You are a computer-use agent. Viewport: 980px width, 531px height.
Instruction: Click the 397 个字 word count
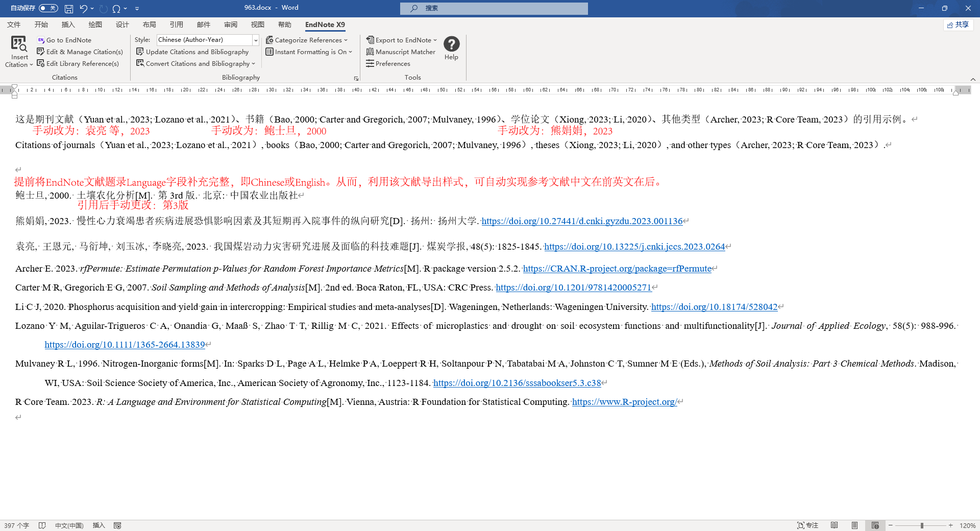[16, 525]
